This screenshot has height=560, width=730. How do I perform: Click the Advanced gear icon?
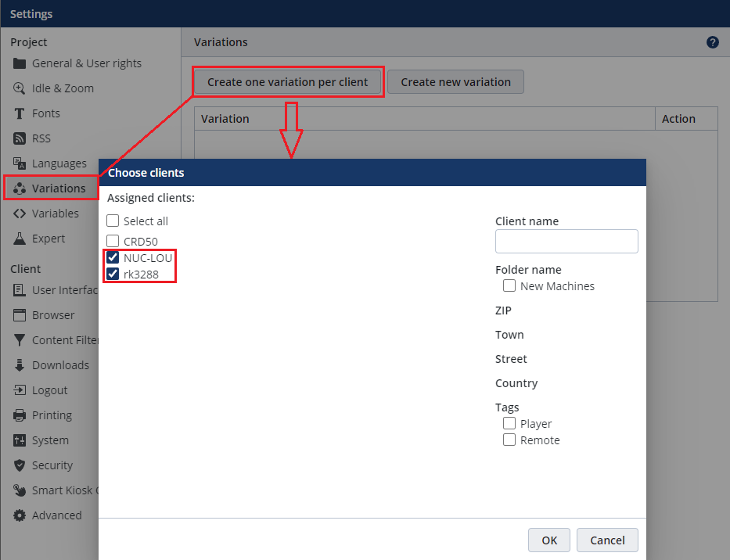click(x=17, y=515)
